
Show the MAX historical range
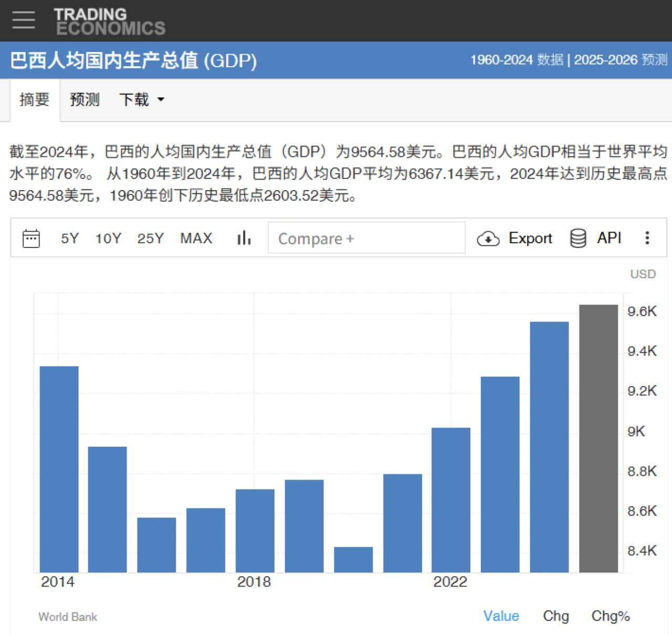[x=196, y=238]
